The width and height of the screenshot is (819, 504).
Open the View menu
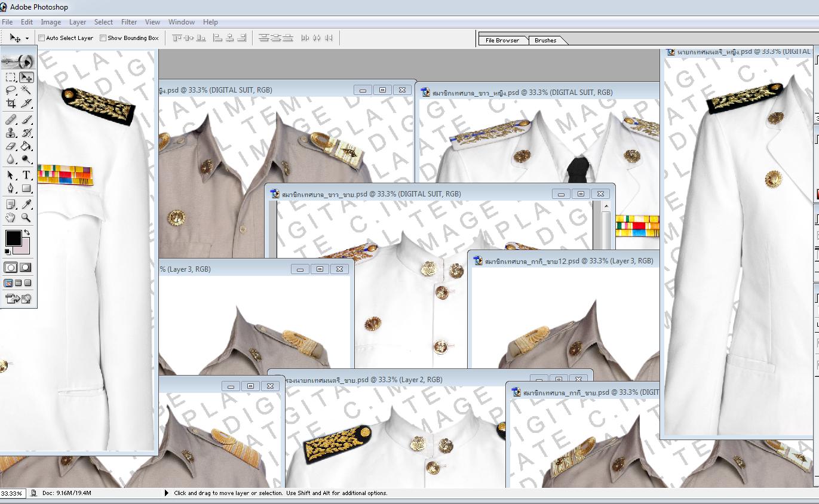pos(152,22)
